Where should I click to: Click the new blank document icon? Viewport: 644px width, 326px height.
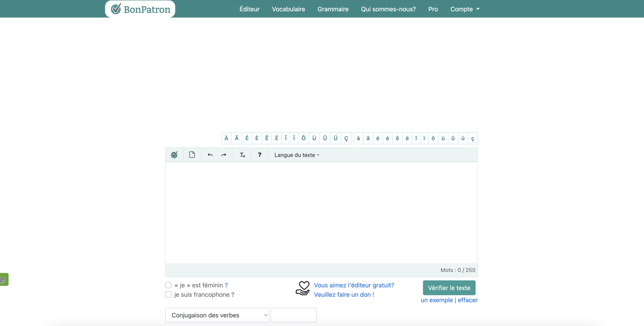[x=192, y=155]
